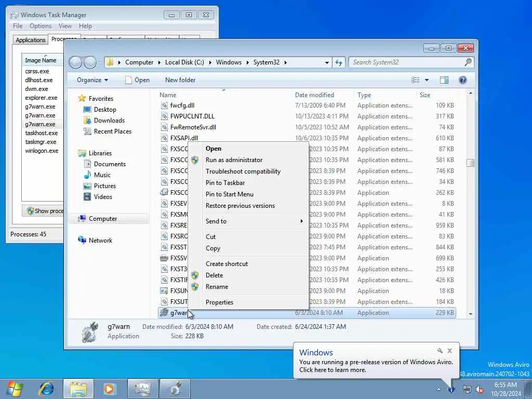Open the Organize dropdown menu
532x399 pixels.
(92, 80)
